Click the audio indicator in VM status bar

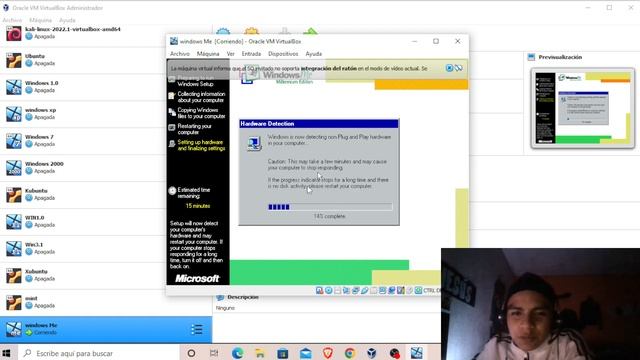[347, 290]
